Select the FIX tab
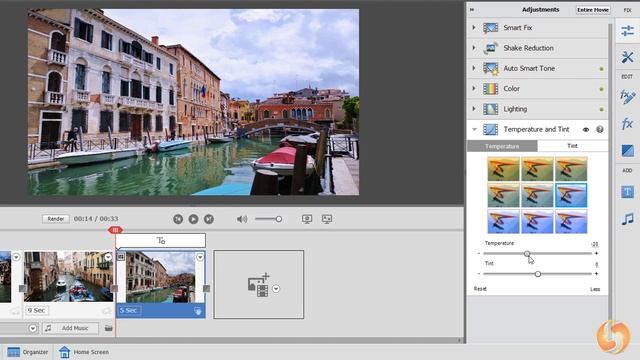 pos(627,10)
